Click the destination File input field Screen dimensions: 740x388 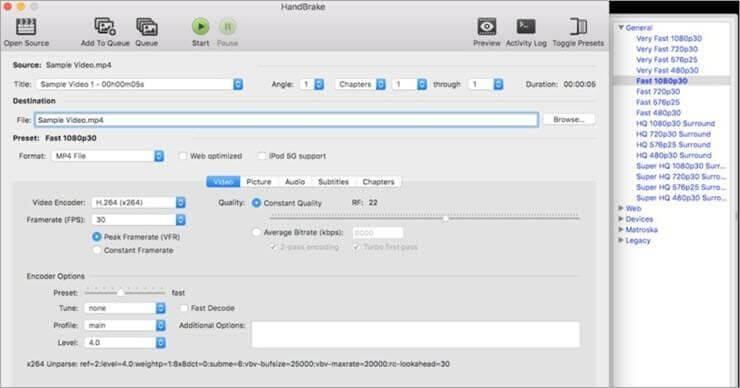click(x=286, y=120)
